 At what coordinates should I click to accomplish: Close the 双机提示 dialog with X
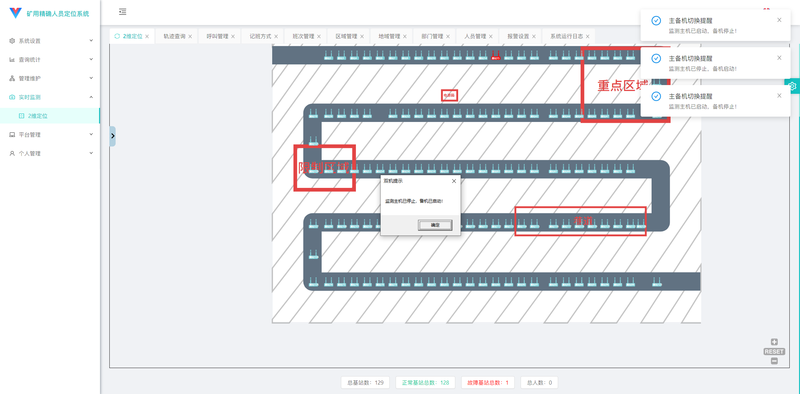[454, 181]
